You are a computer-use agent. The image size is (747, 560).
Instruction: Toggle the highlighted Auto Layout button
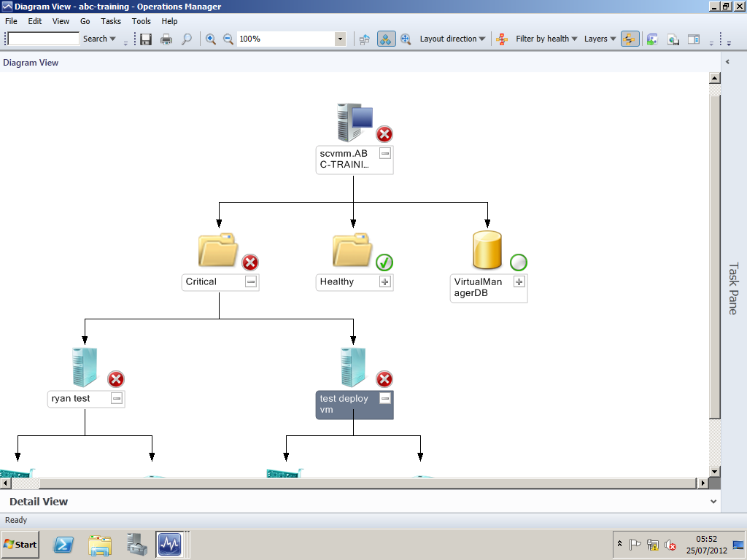[x=386, y=39]
